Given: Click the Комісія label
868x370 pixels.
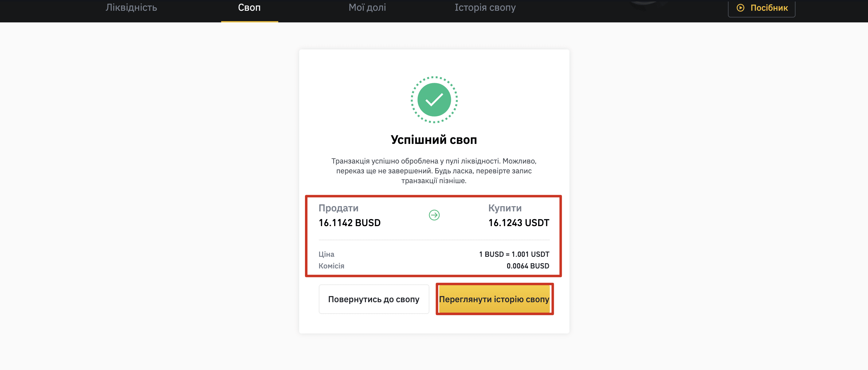Looking at the screenshot, I should click(x=331, y=266).
